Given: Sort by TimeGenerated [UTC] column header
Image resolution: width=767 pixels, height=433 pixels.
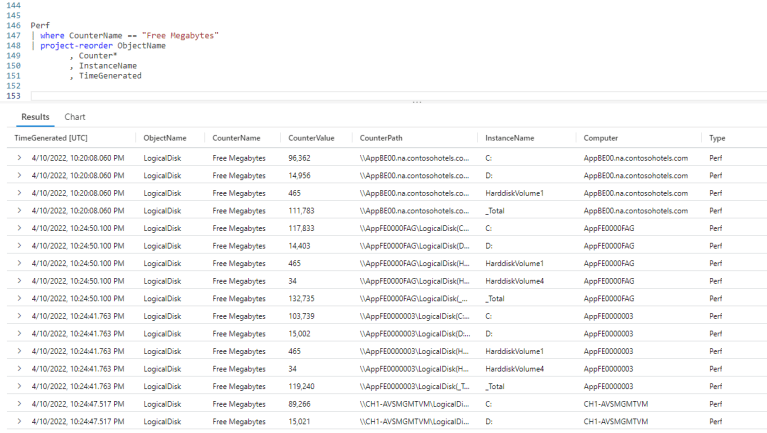Looking at the screenshot, I should pyautogui.click(x=51, y=138).
